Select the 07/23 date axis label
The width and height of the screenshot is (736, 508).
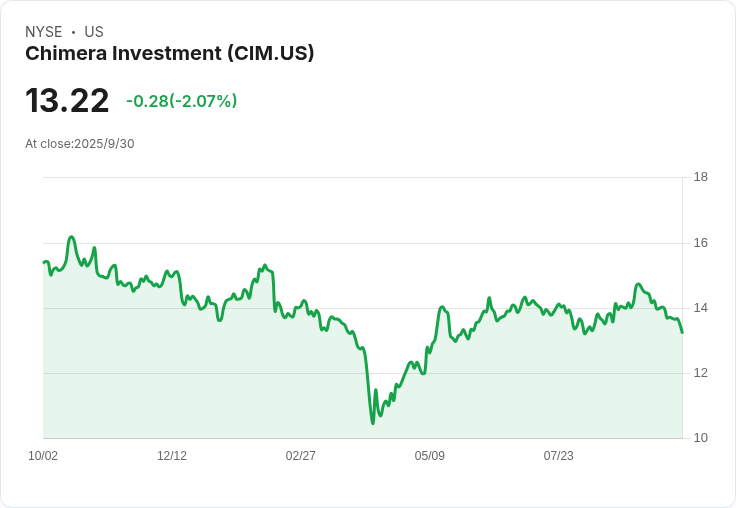click(559, 456)
